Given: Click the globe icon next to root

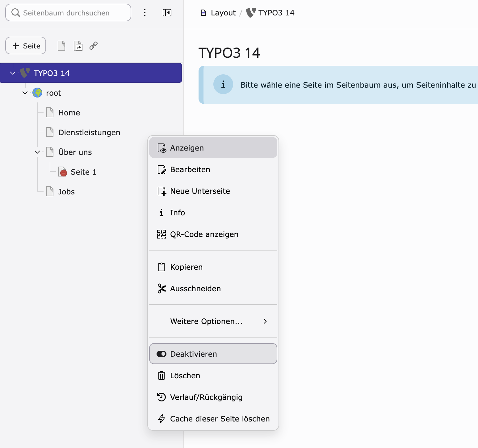Looking at the screenshot, I should pyautogui.click(x=37, y=93).
